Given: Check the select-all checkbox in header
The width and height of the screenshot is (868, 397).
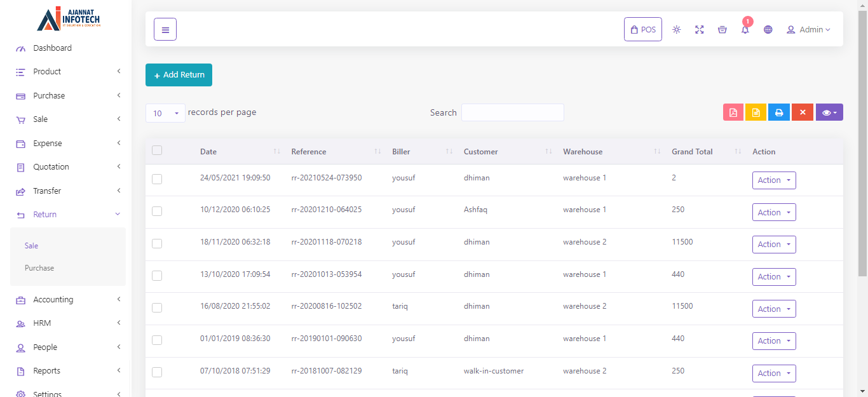Looking at the screenshot, I should tap(157, 151).
